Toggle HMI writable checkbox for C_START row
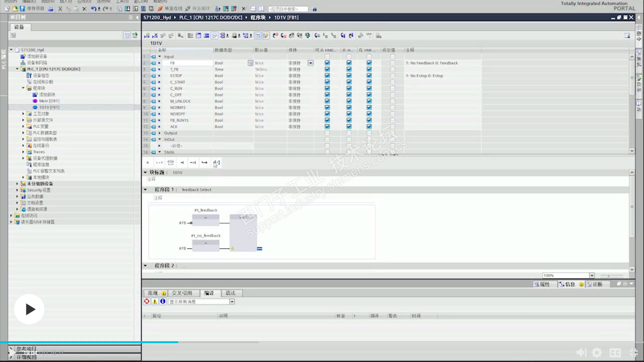The height and width of the screenshot is (362, 644). pos(349,82)
